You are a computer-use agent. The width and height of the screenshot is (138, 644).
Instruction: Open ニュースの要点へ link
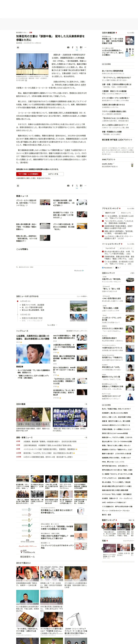[82, 296]
